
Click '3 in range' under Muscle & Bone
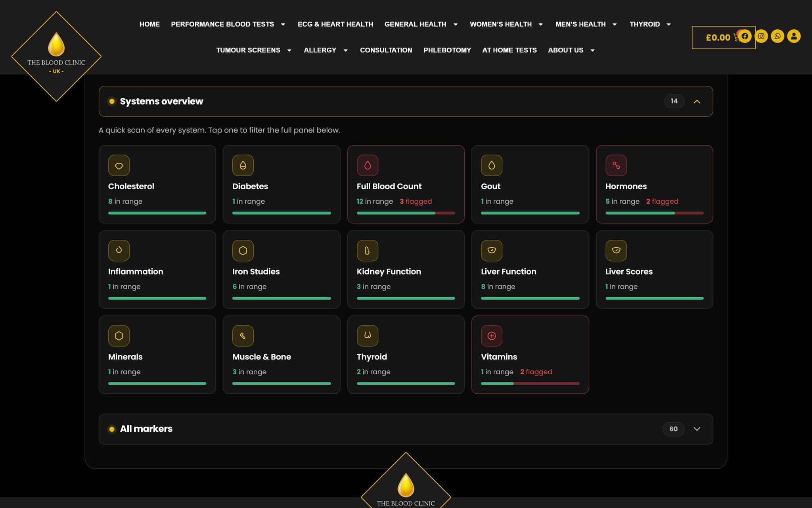249,372
